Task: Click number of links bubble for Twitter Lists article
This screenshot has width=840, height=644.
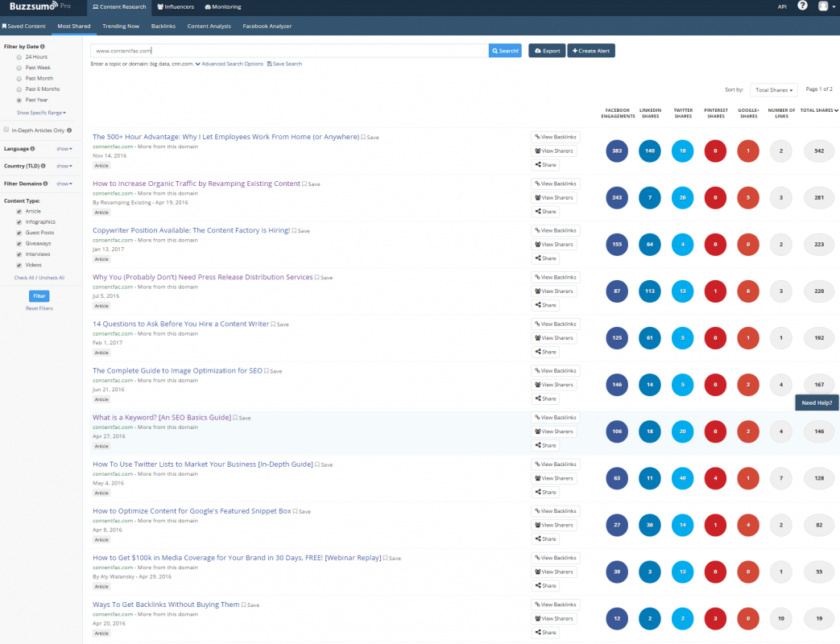Action: coord(781,478)
